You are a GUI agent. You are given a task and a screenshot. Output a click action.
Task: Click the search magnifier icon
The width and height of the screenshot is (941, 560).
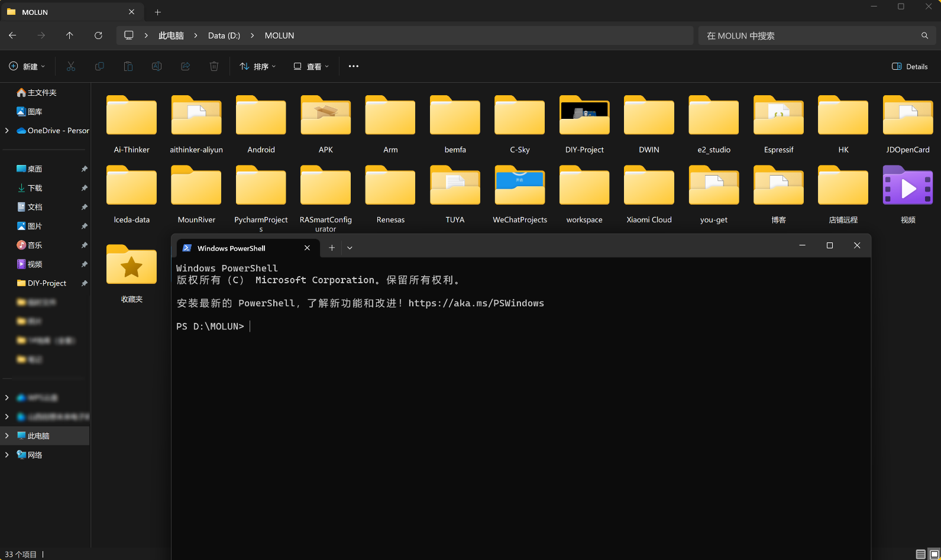click(924, 35)
